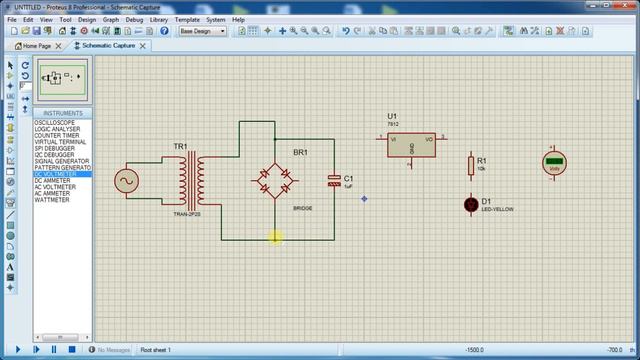Rotate clockwise using the rotation icon
This screenshot has width=640, height=360.
coord(25,65)
